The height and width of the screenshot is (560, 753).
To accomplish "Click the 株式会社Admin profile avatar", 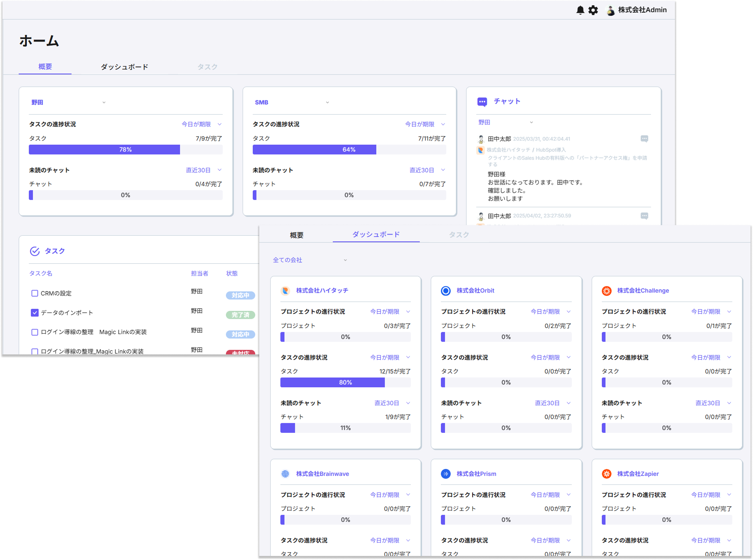I will [610, 10].
